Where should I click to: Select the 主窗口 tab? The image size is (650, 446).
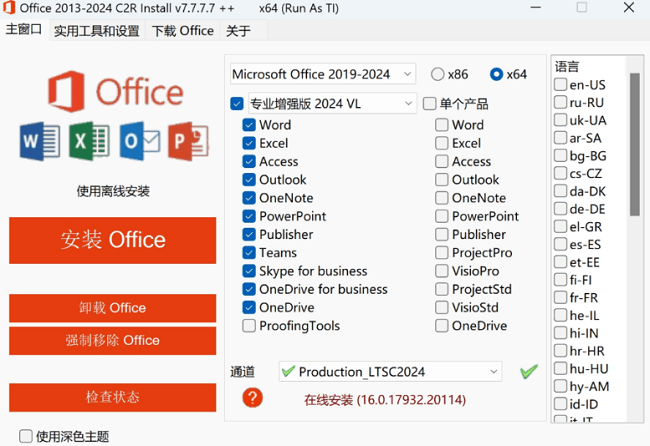click(x=24, y=30)
